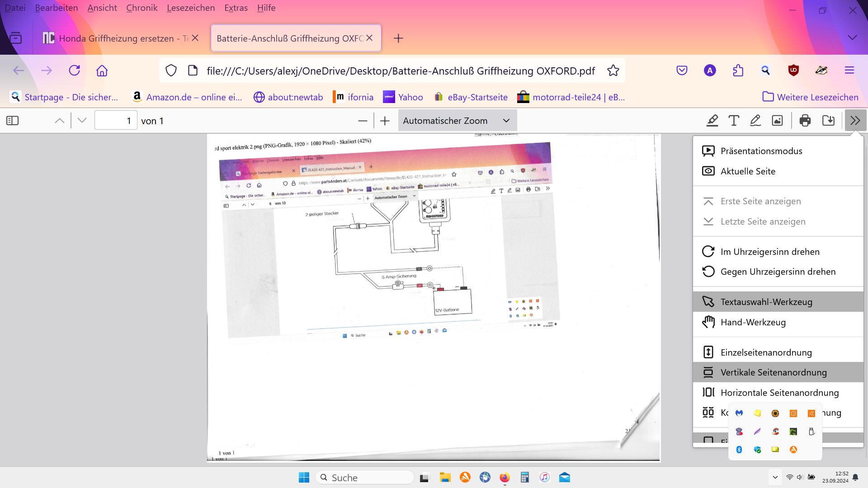Click the uBlock Origin toolbar icon
This screenshot has height=488, width=868.
coord(793,70)
